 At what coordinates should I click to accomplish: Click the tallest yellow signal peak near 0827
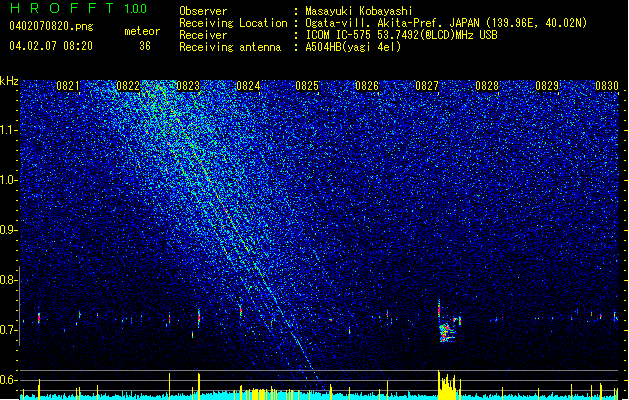click(x=439, y=384)
